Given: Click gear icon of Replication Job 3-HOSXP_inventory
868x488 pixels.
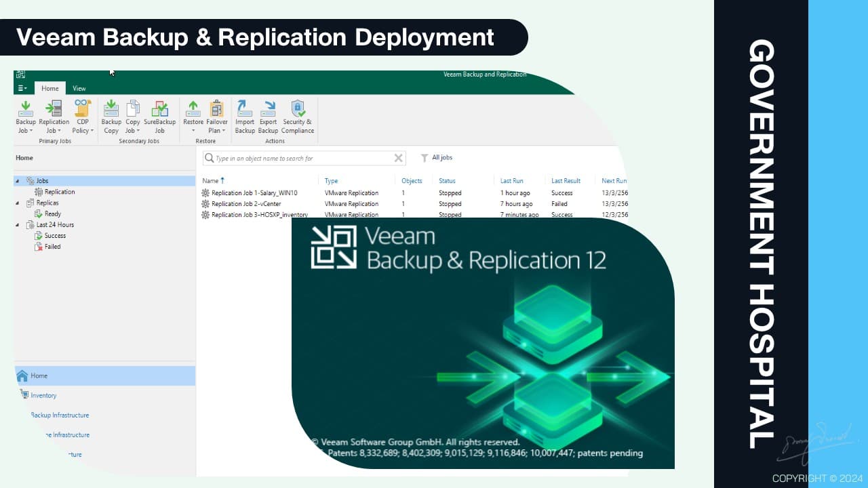Looking at the screenshot, I should (205, 215).
